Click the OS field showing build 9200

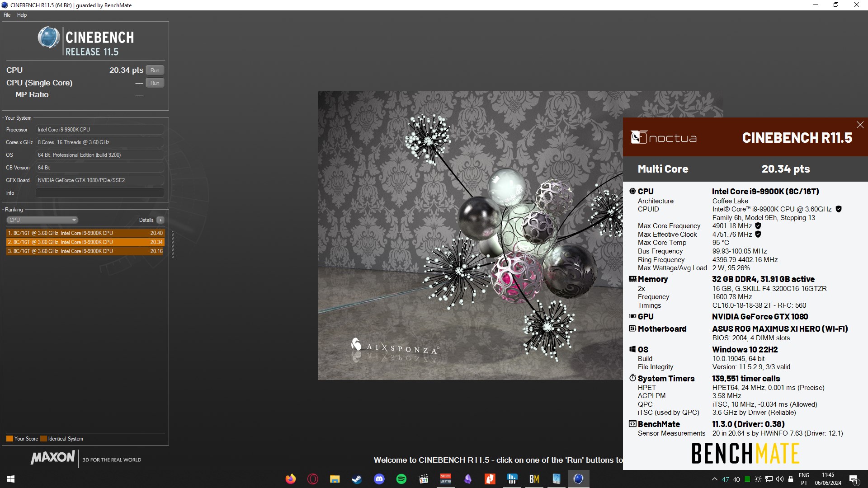(99, 155)
